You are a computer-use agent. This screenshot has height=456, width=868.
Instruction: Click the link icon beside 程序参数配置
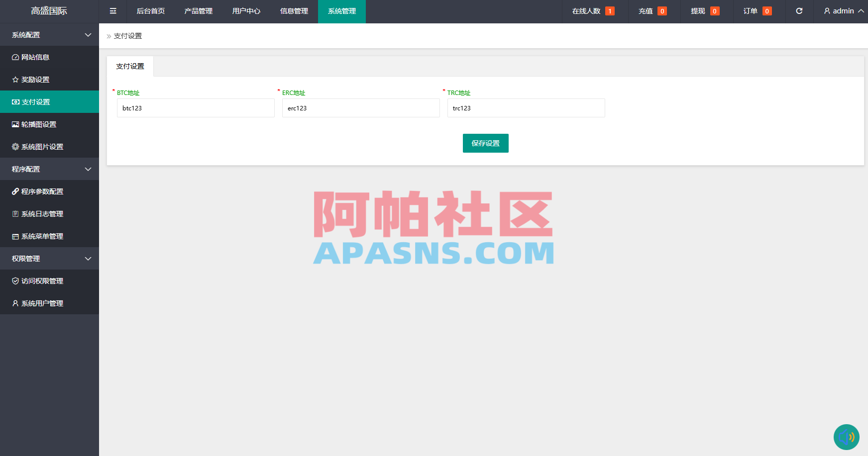[15, 191]
